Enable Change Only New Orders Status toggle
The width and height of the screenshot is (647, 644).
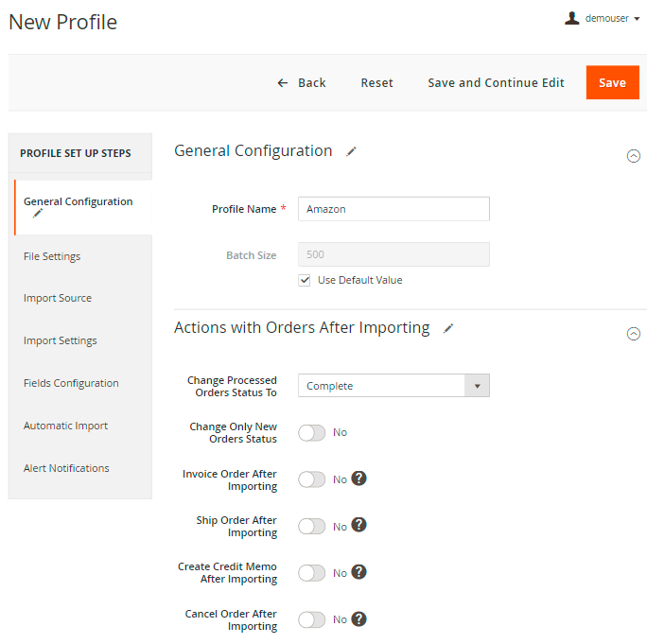311,432
